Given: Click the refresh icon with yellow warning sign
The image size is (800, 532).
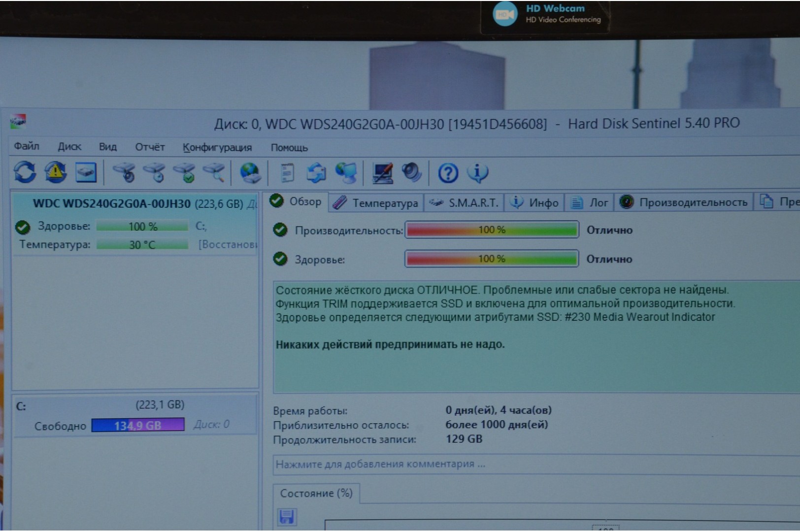Looking at the screenshot, I should pyautogui.click(x=56, y=172).
